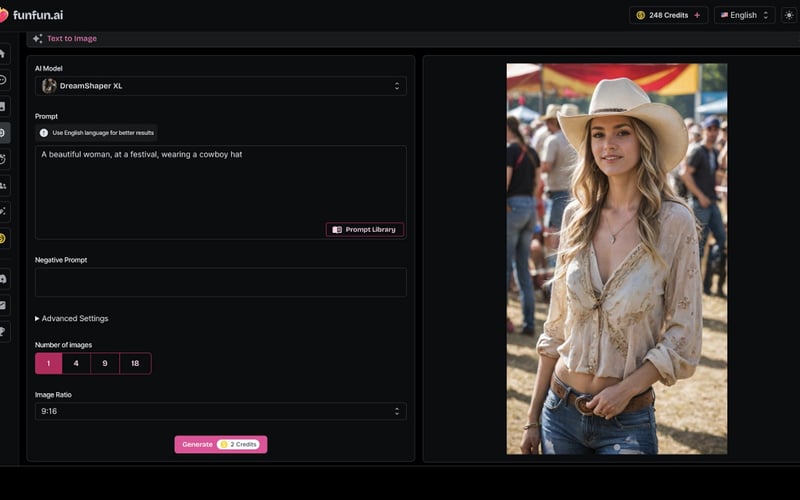Open the generated cowboy hat woman image
This screenshot has width=800, height=500.
coord(617,259)
